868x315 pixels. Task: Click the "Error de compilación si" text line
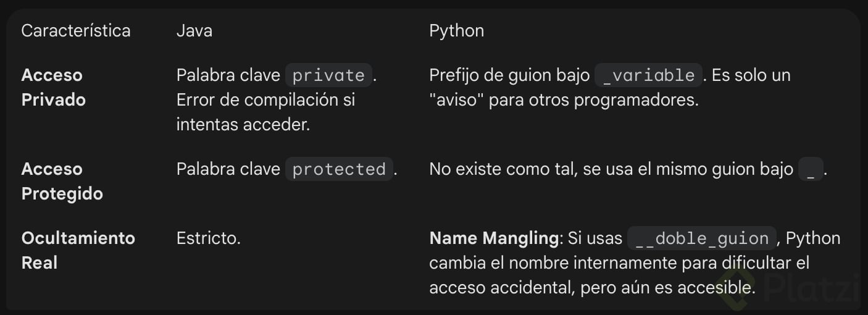[x=265, y=100]
